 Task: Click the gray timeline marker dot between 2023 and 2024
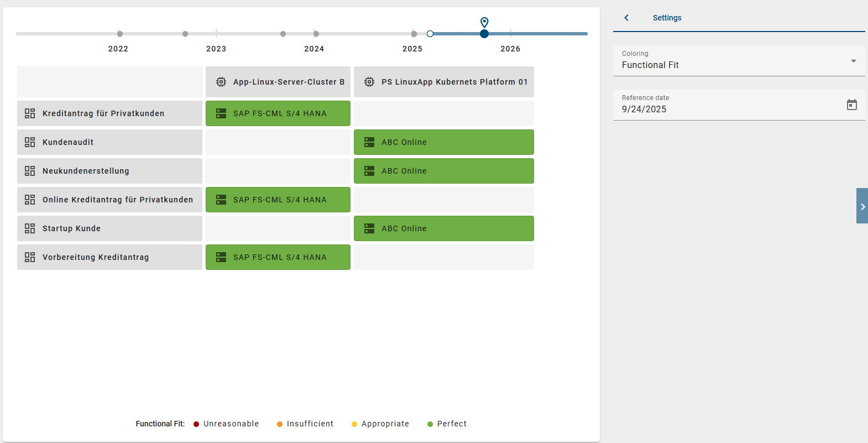283,34
